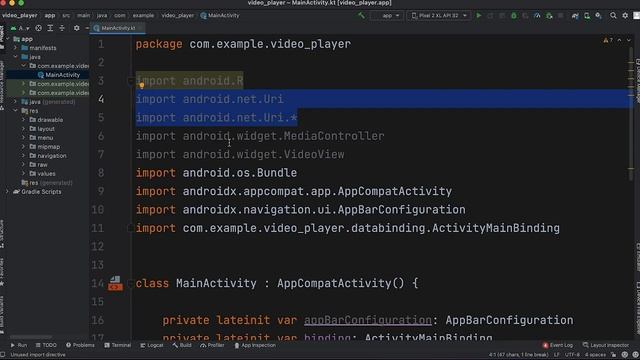Image resolution: width=640 pixels, height=360 pixels.
Task: Click the UTF-8 encoding status entry
Action: pyautogui.click(x=572, y=355)
